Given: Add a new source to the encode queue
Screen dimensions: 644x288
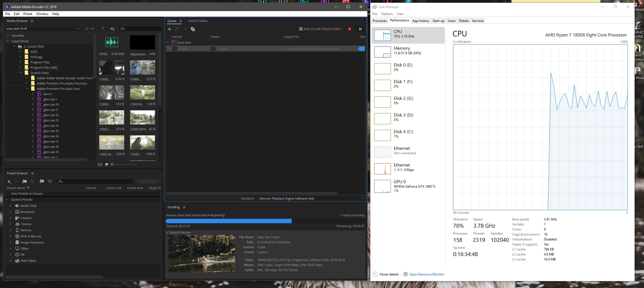Looking at the screenshot, I should (x=170, y=29).
